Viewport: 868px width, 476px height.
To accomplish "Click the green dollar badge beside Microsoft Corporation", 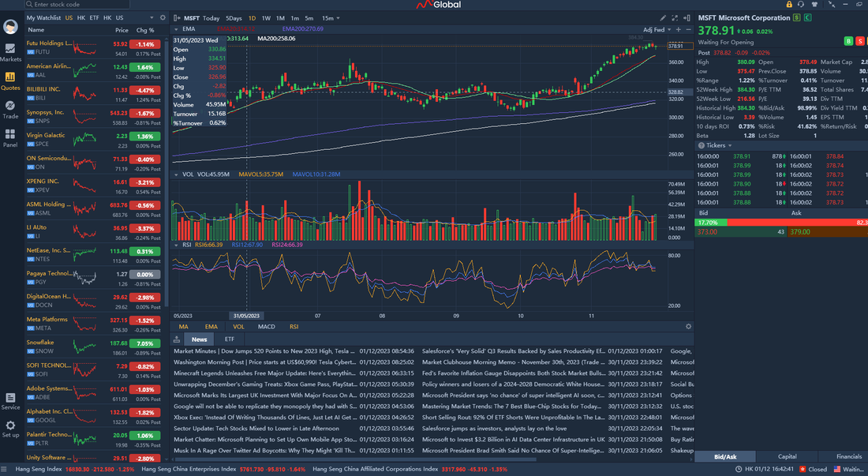I will [797, 17].
